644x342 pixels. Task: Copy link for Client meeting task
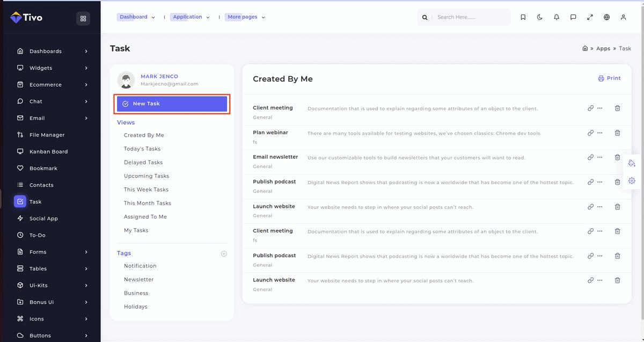click(x=590, y=108)
